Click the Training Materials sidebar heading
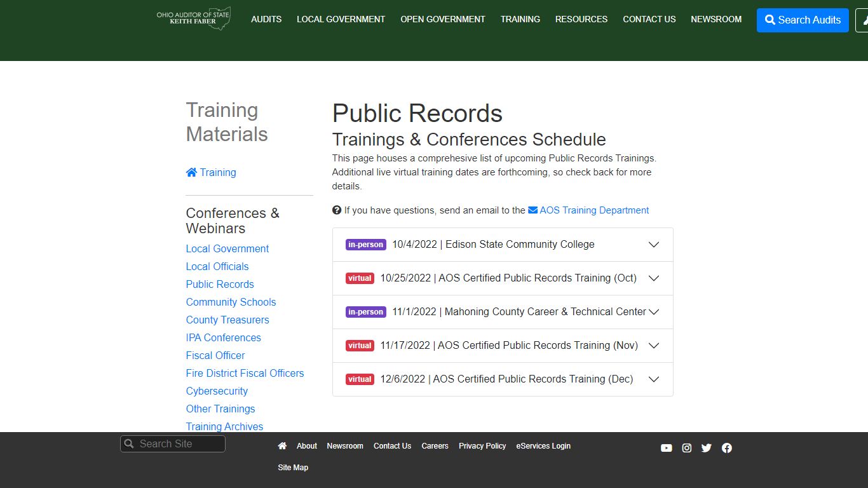This screenshot has width=868, height=488. 227,122
